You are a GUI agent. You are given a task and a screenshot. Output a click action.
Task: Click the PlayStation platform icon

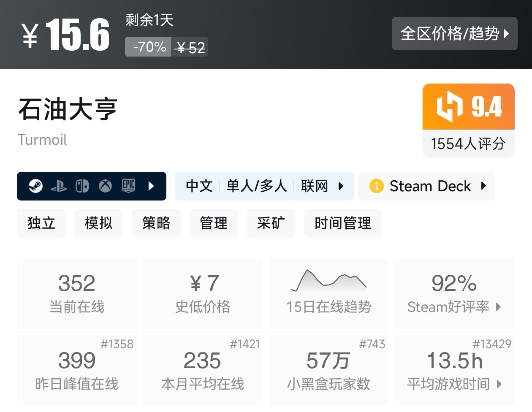click(x=59, y=186)
